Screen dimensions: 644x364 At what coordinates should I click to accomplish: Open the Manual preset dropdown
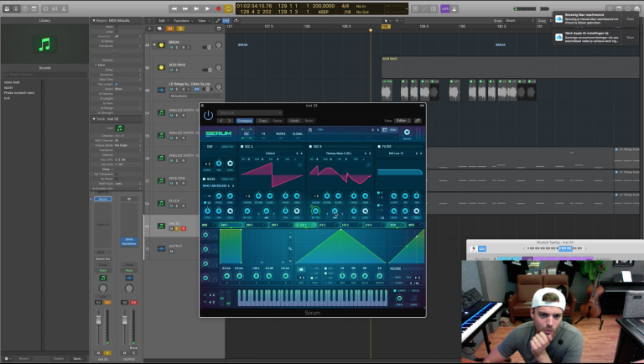point(249,112)
